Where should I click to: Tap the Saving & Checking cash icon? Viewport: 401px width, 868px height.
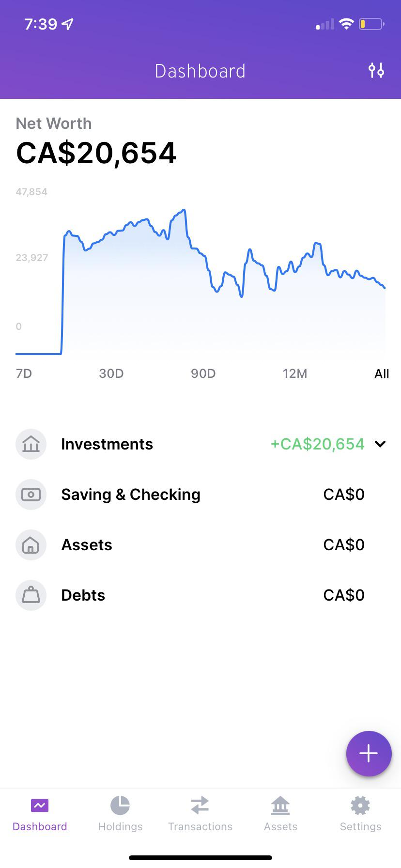click(31, 495)
